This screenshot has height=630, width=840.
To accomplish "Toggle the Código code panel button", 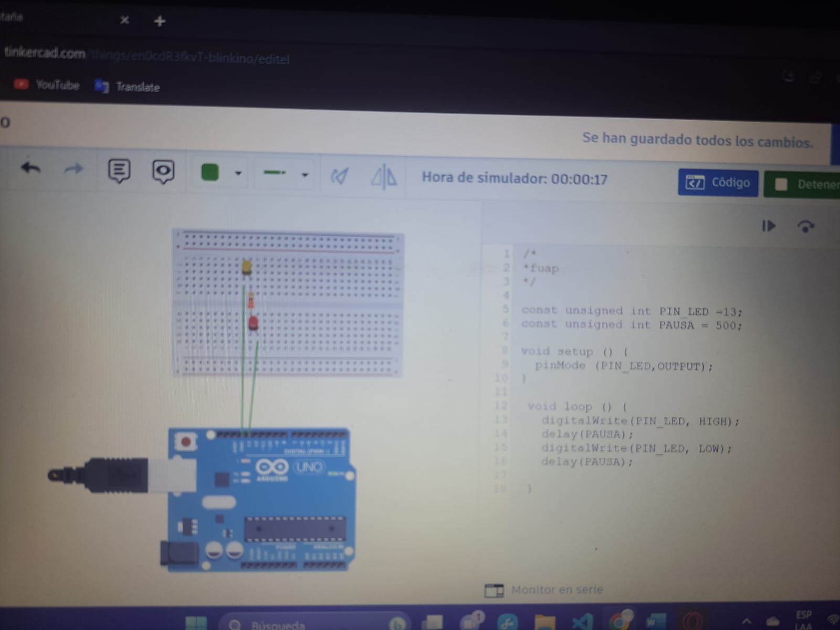I will 718,183.
